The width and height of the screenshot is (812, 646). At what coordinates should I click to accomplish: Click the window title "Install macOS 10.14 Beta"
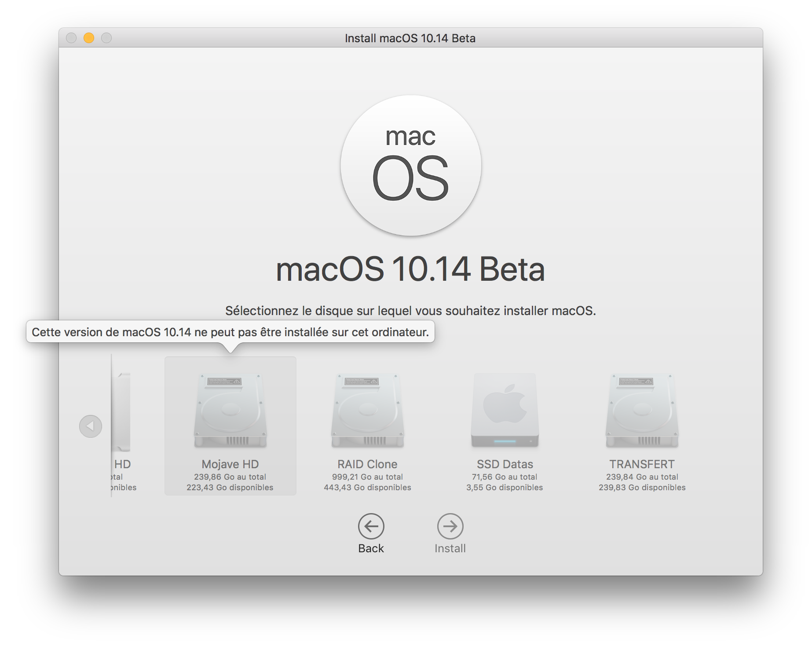pos(410,38)
